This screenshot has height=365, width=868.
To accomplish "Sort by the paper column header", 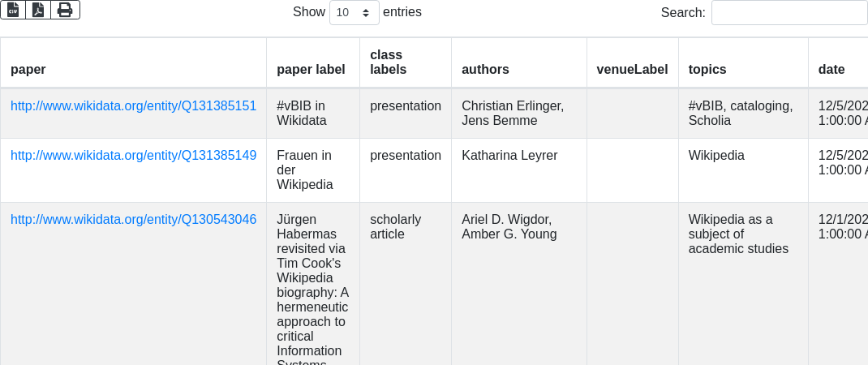I will [x=28, y=70].
